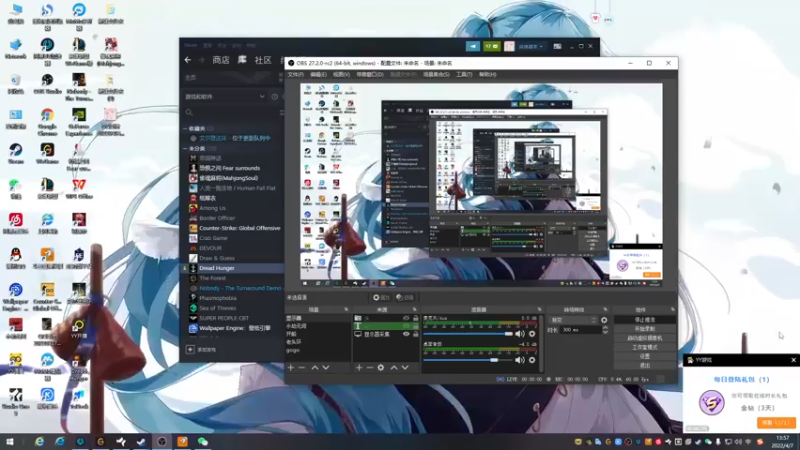
Task: Toggle 工作室模式 in OBS controls
Action: point(645,347)
